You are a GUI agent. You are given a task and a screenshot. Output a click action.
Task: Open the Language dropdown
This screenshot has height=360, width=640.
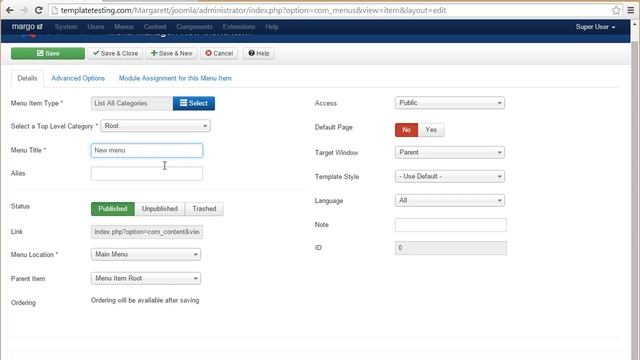point(450,200)
